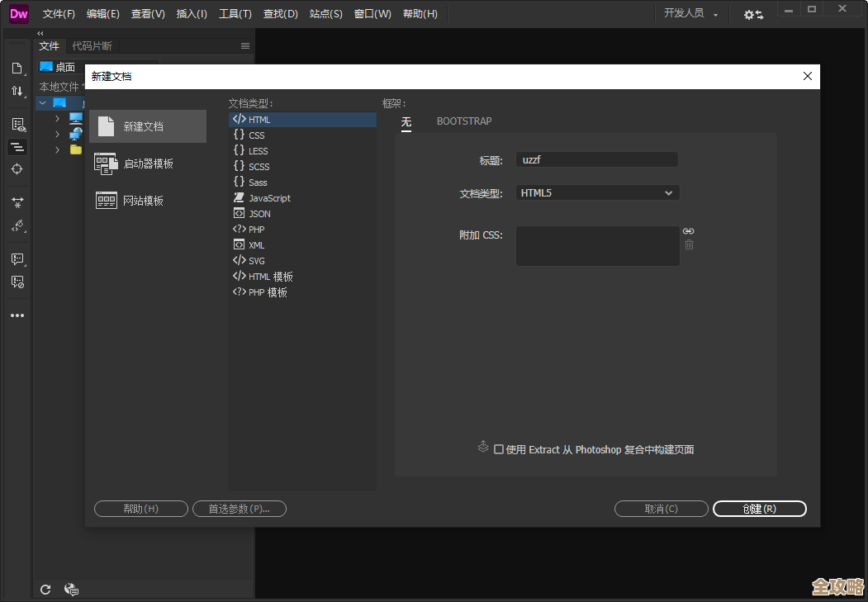Click the refresh icon below Files panel

tap(45, 589)
